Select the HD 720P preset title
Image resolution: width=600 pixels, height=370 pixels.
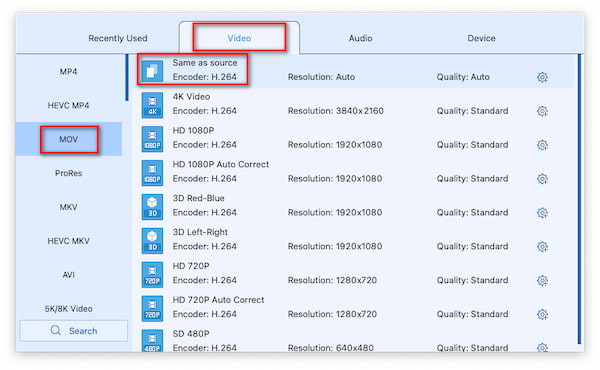tap(191, 266)
